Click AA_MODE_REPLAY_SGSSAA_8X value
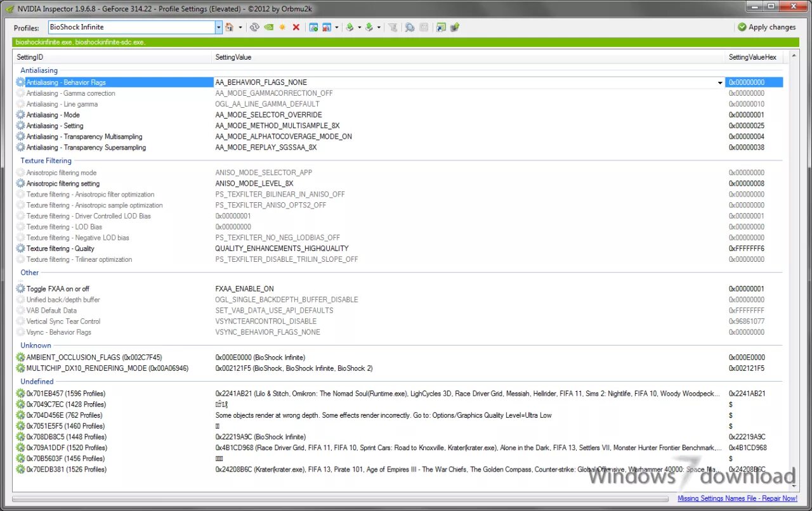This screenshot has height=511, width=812. coord(266,147)
